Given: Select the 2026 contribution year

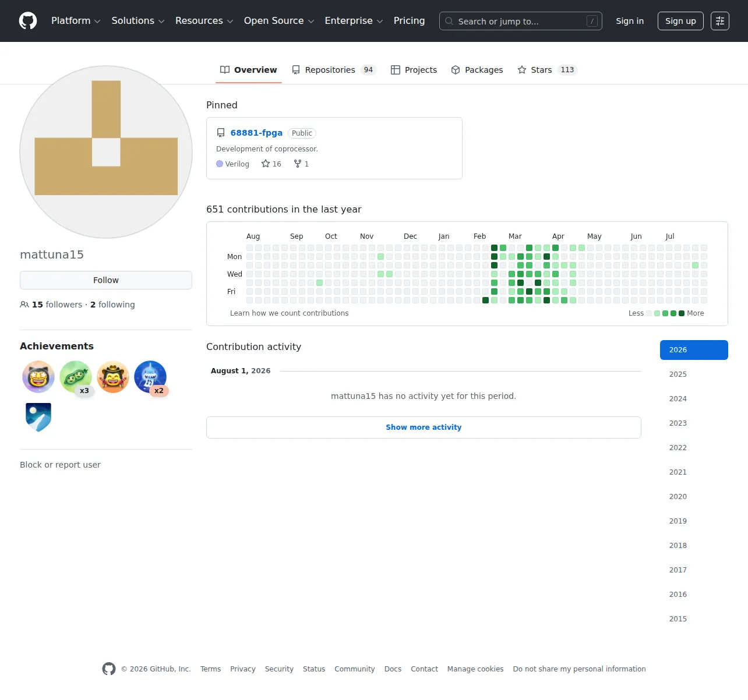Looking at the screenshot, I should pyautogui.click(x=694, y=350).
